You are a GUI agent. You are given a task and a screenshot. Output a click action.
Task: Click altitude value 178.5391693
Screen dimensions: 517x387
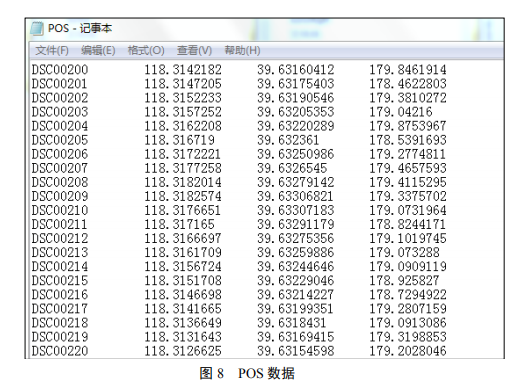point(408,140)
